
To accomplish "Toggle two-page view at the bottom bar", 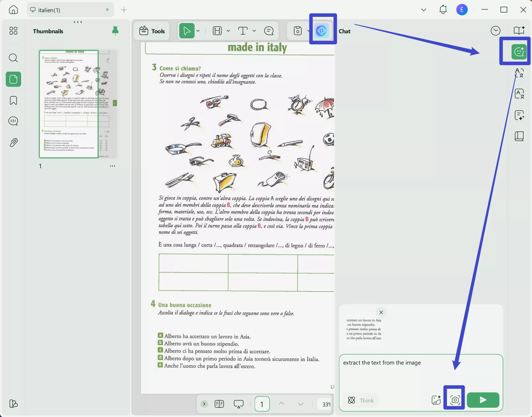I will click(219, 404).
